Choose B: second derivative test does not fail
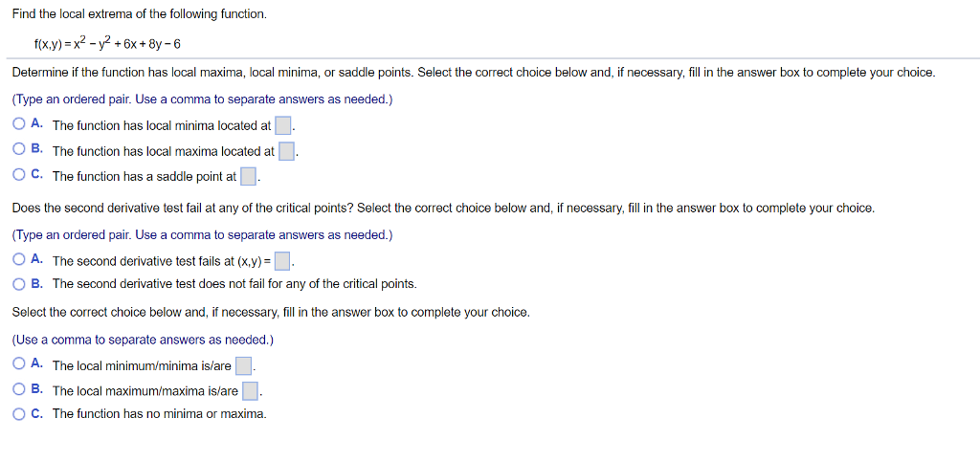Screen dimensions: 980x462 coord(19,284)
